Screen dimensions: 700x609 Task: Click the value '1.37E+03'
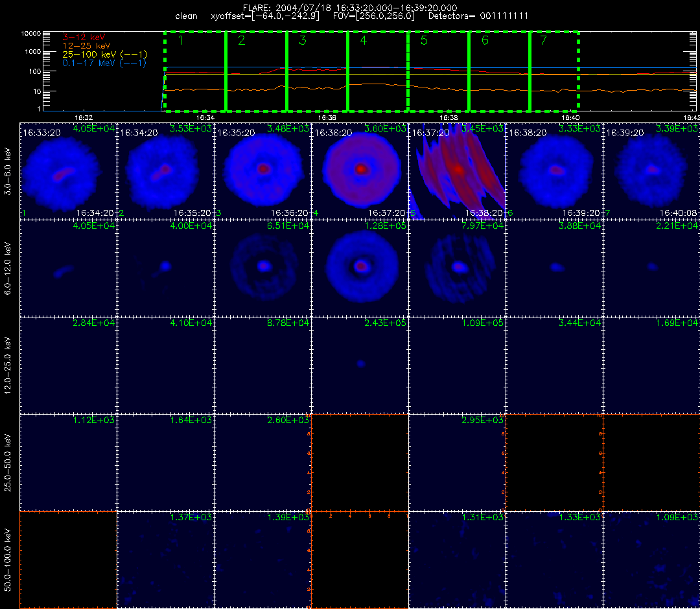coord(191,518)
